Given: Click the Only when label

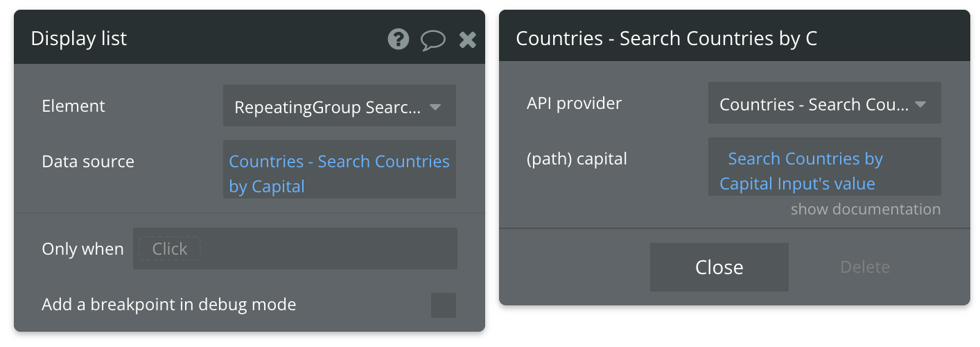Looking at the screenshot, I should click(x=82, y=249).
